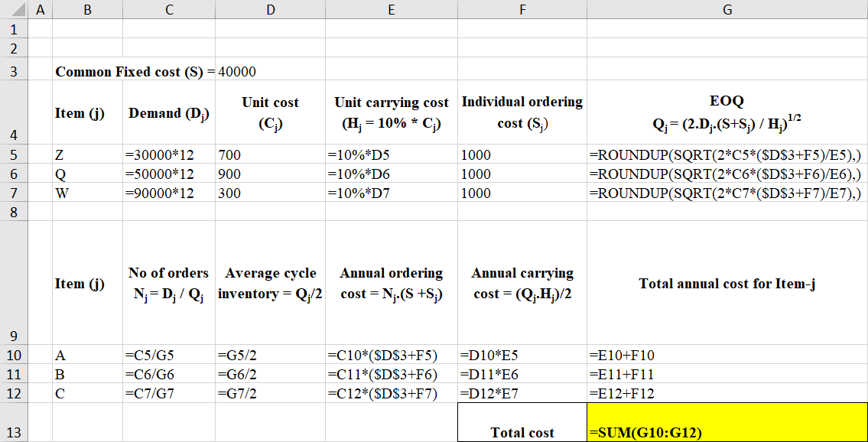Click the ROUNDUP formula cell for item Z
This screenshot has width=868, height=442.
coord(727,154)
